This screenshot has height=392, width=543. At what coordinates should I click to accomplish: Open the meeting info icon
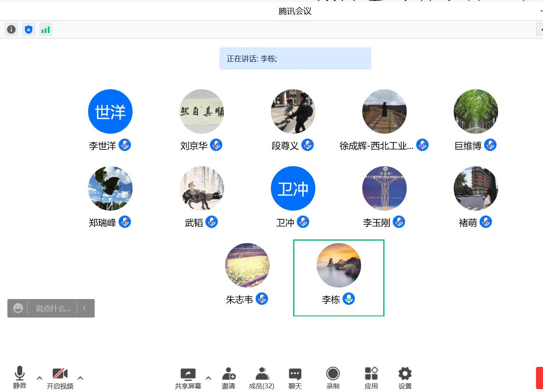pos(12,29)
